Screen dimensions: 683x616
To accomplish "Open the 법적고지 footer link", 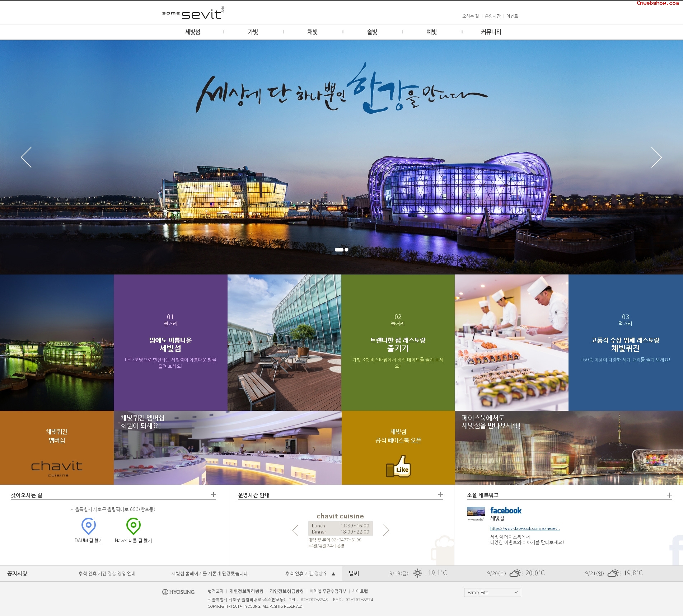I will pyautogui.click(x=215, y=591).
